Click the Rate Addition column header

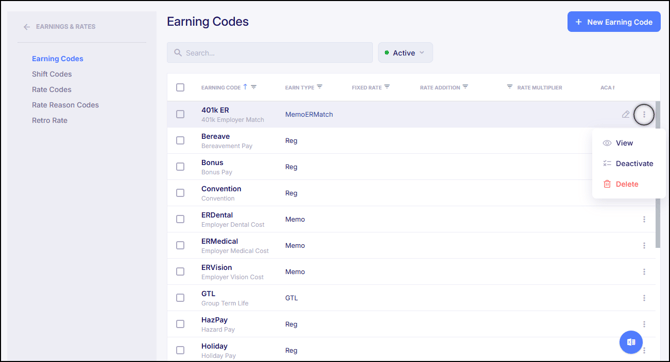click(440, 88)
